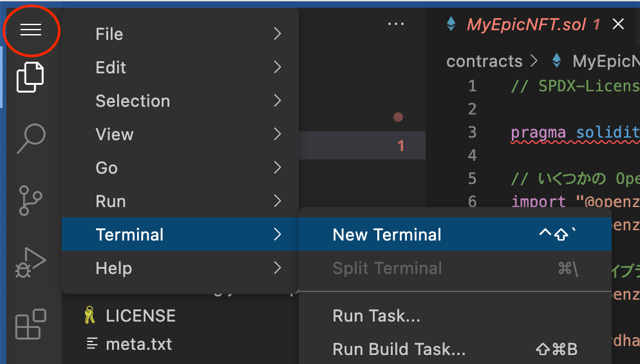
Task: Select Run Build Task... menu item
Action: [455, 349]
